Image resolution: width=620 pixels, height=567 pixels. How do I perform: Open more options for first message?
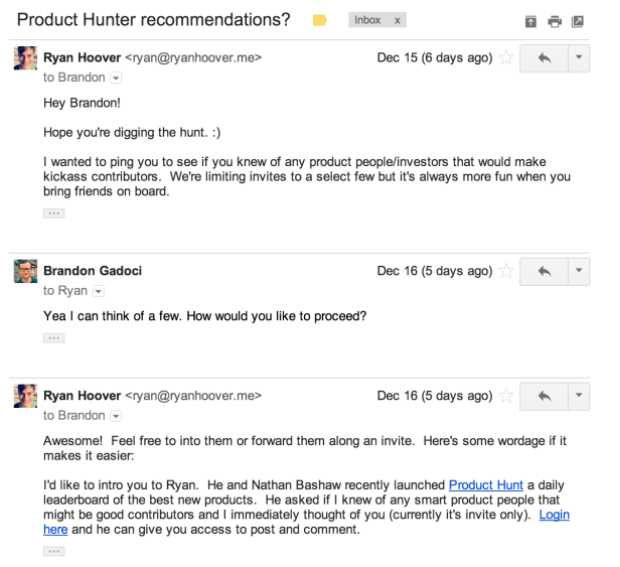(x=579, y=58)
